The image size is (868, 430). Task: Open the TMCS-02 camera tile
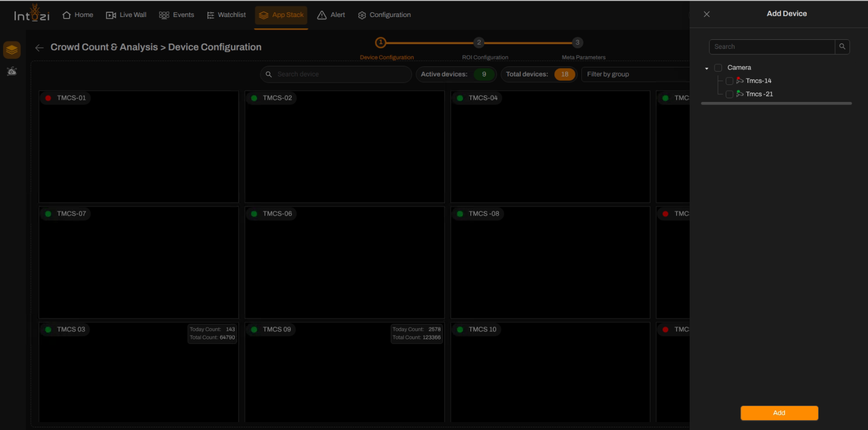[x=345, y=147]
